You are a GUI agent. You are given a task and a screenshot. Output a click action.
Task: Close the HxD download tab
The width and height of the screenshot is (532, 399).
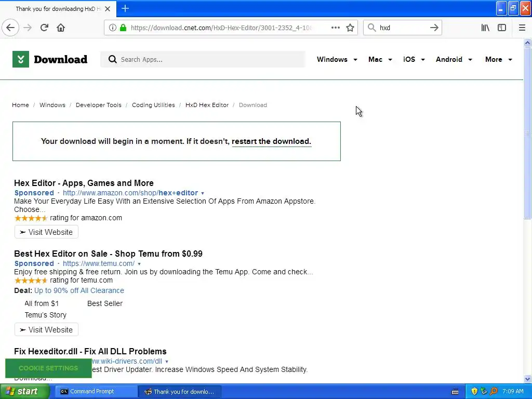pyautogui.click(x=108, y=9)
